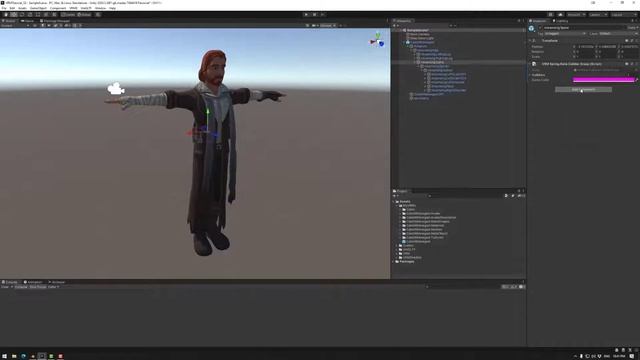Expand the Colliders list
Viewport: 640px width, 360px height.
[x=530, y=75]
